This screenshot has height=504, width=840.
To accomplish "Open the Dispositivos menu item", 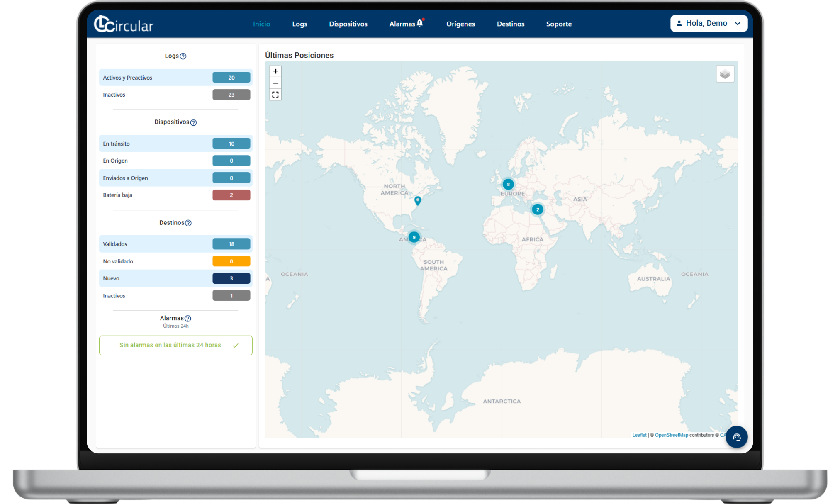I will coord(348,24).
